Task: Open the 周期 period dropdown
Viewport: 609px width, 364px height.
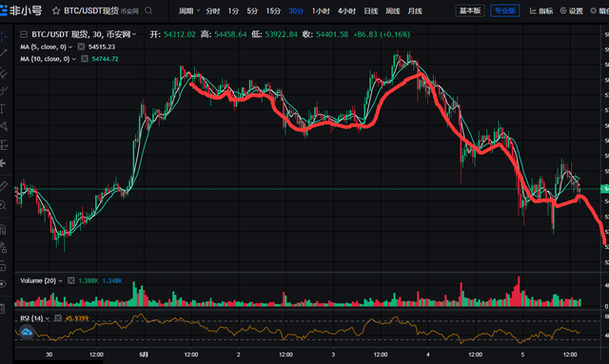Action: coord(189,10)
